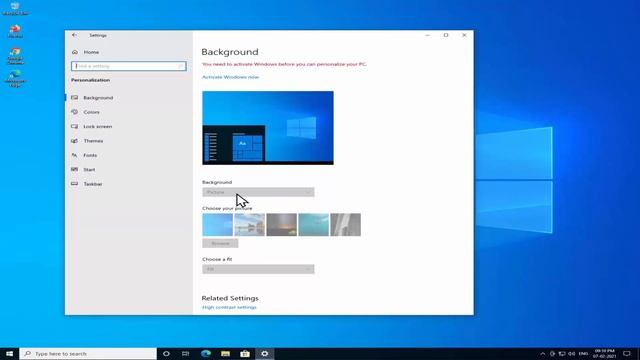Open the volume speaker tray icon

pos(572,354)
